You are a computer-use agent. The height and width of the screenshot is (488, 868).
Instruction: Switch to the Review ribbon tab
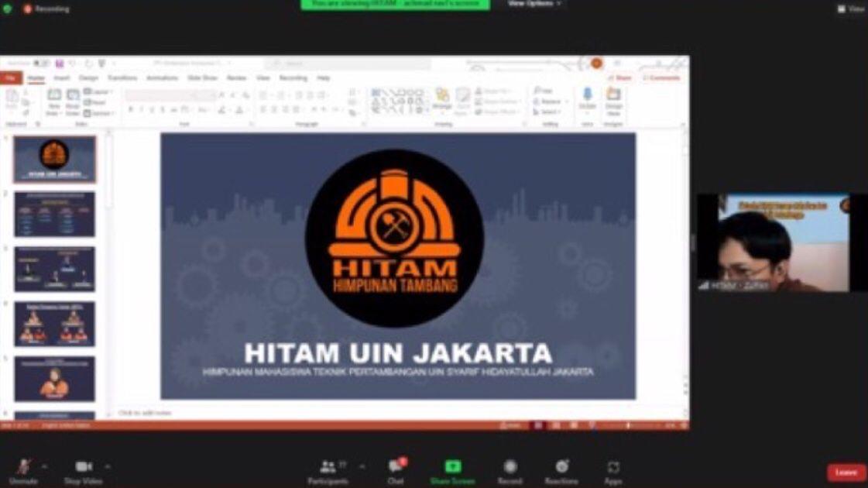coord(236,78)
